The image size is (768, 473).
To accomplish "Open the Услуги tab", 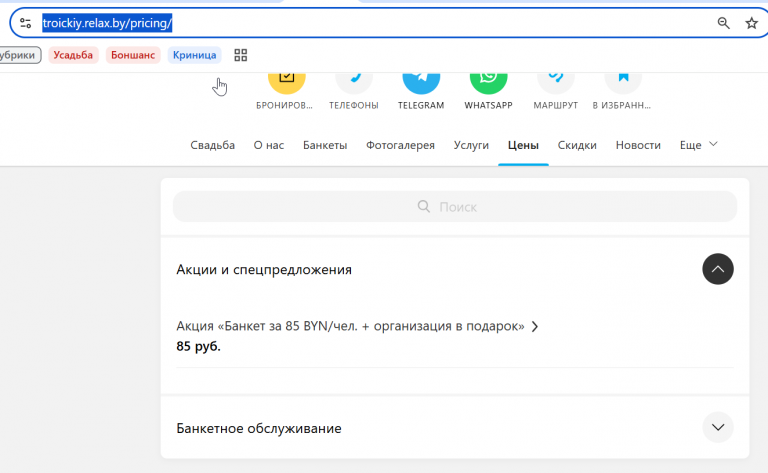I will pyautogui.click(x=471, y=145).
